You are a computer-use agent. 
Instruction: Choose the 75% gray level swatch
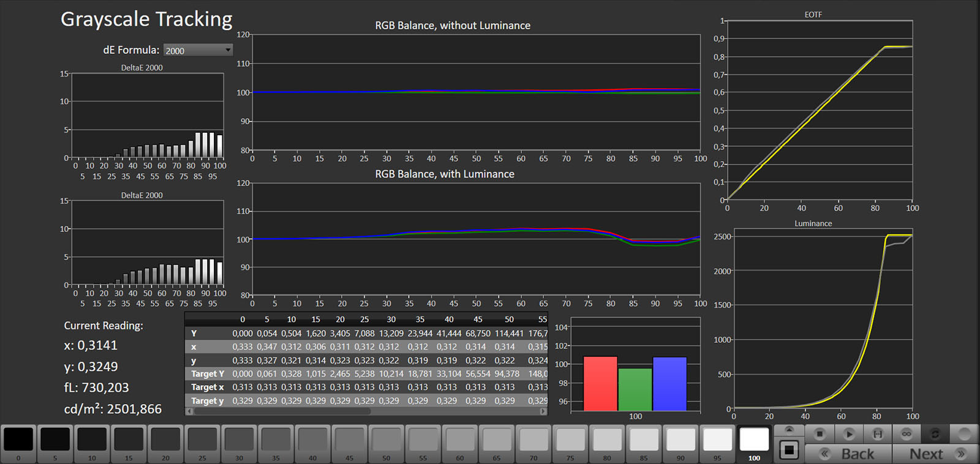(x=570, y=440)
